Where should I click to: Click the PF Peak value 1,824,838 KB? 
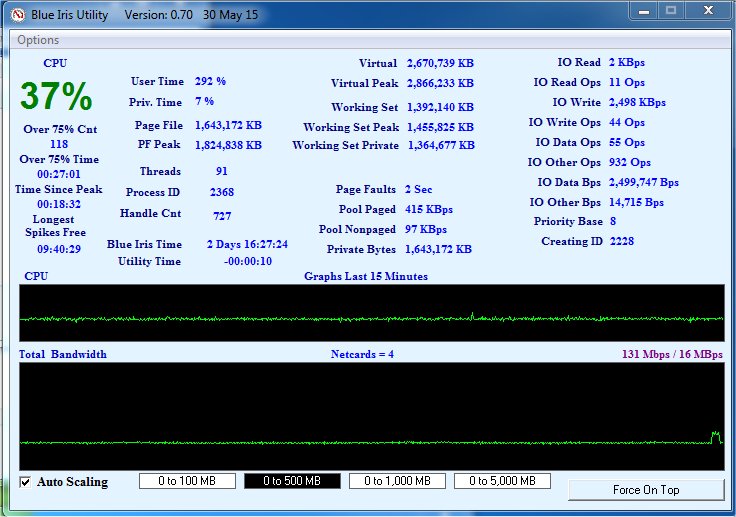tap(228, 146)
